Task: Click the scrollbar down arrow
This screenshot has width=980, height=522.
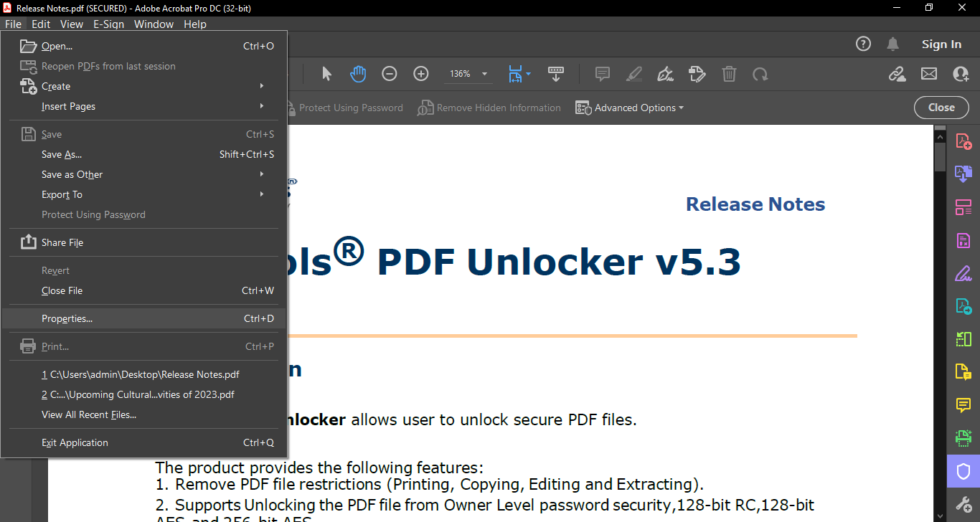Action: [940, 516]
